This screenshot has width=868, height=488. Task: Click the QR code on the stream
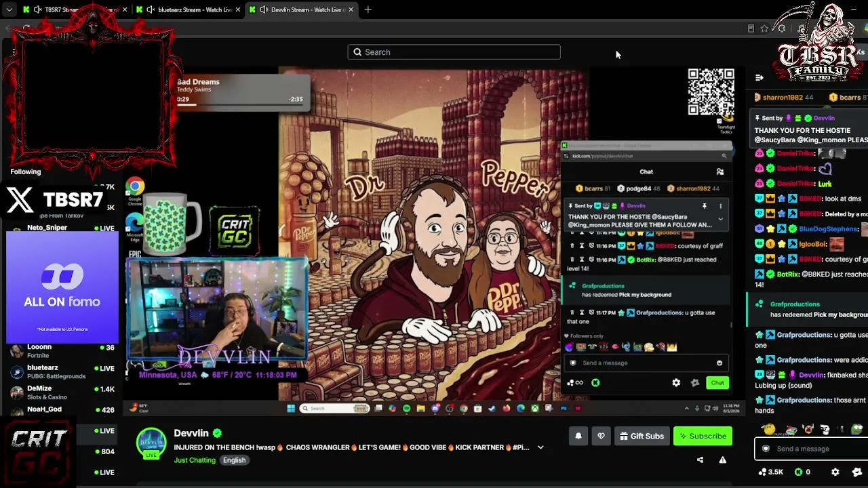(x=711, y=92)
